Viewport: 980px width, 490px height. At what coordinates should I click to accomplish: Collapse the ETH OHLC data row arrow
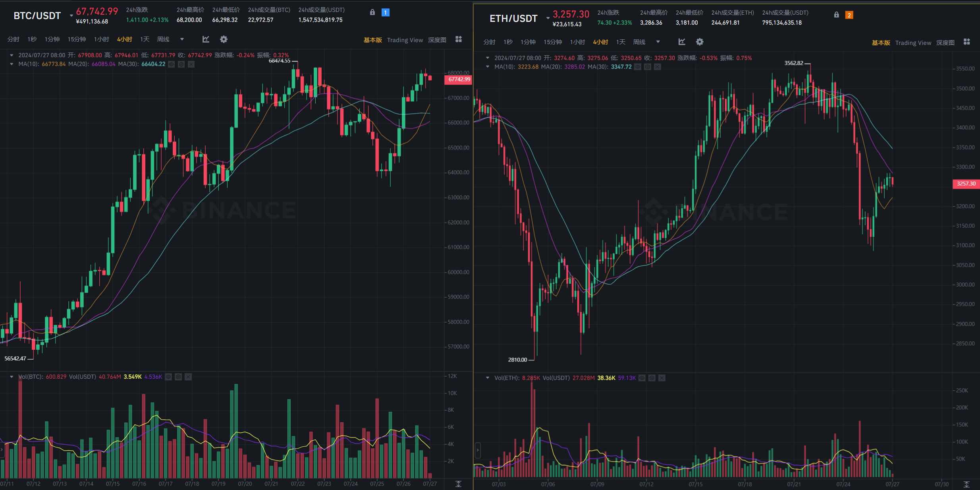pos(488,58)
